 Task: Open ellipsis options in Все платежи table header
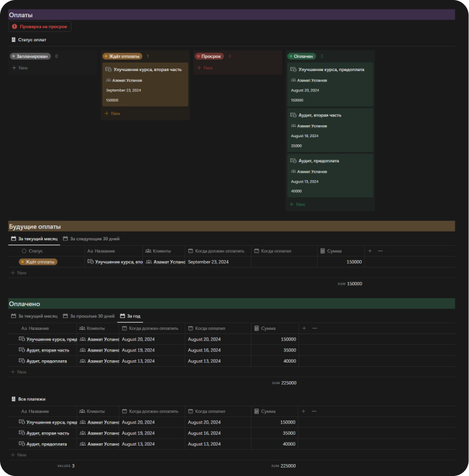click(314, 412)
